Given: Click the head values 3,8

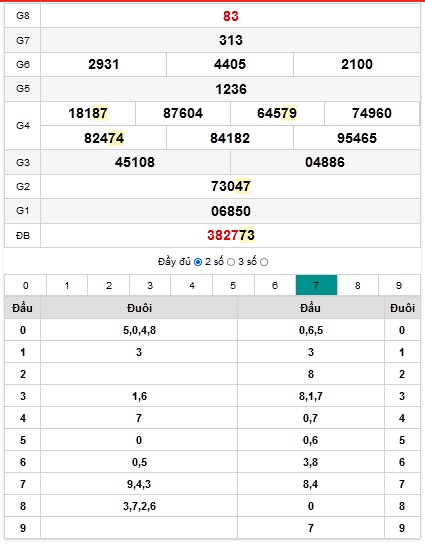Looking at the screenshot, I should (x=311, y=462).
